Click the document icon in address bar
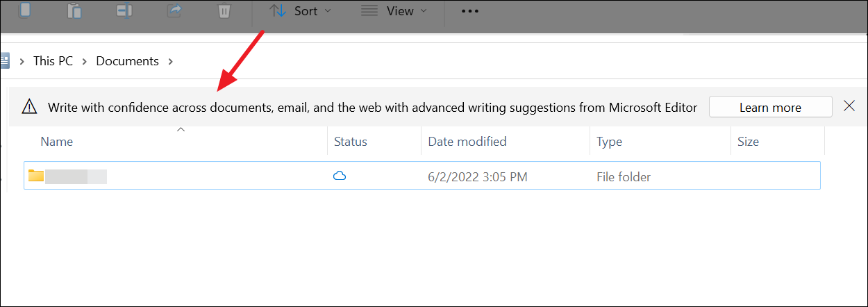 click(4, 61)
